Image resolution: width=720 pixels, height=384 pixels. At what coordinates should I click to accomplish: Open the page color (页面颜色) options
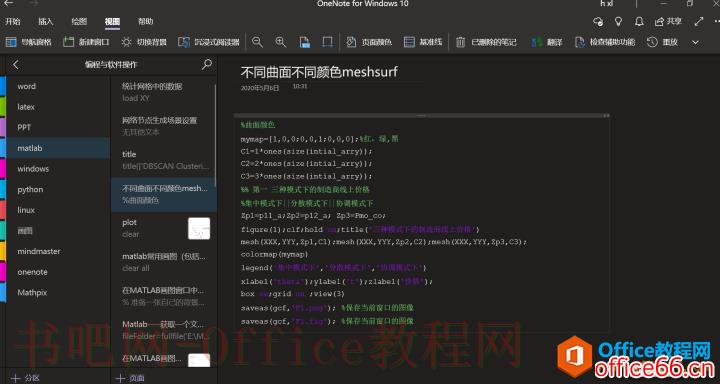tap(369, 42)
